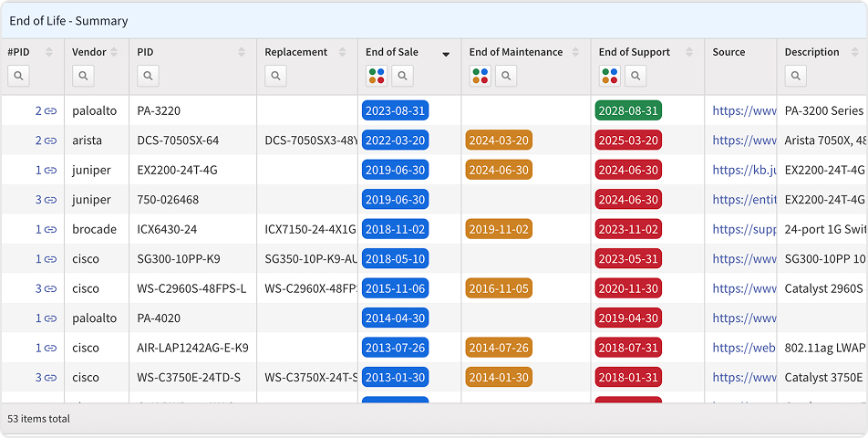Open PID count link for WS-C2960S-48FPS-L

pyautogui.click(x=46, y=288)
